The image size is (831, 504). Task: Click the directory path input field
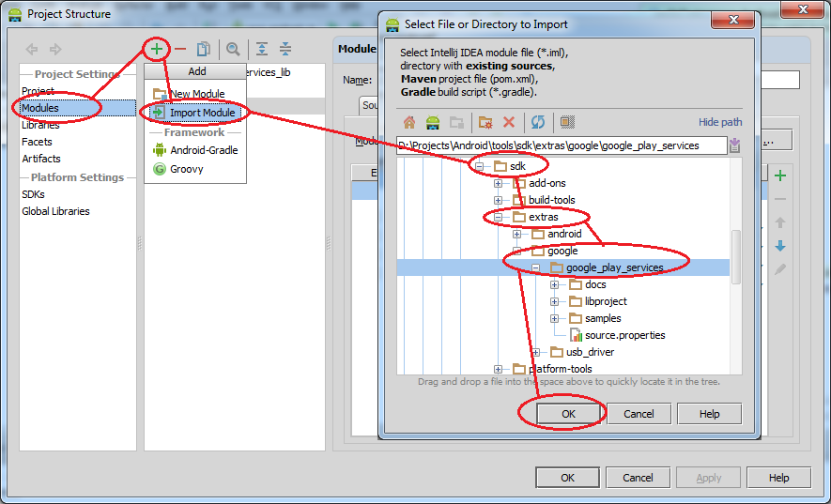562,145
